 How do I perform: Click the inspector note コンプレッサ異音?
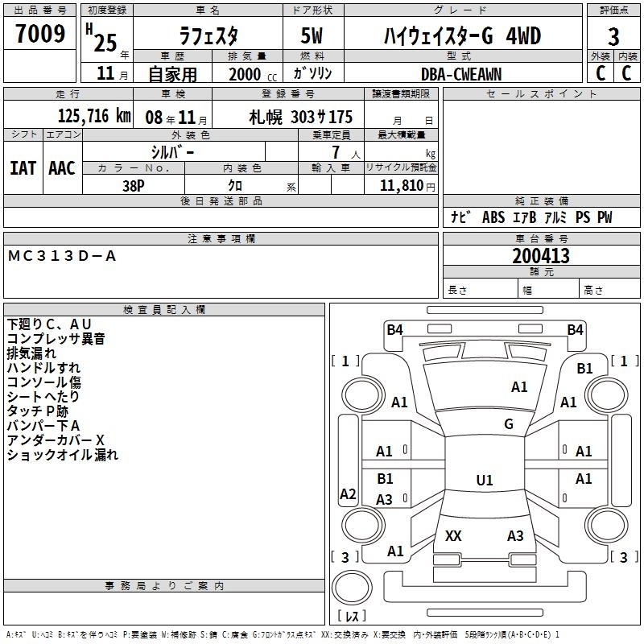(56, 339)
